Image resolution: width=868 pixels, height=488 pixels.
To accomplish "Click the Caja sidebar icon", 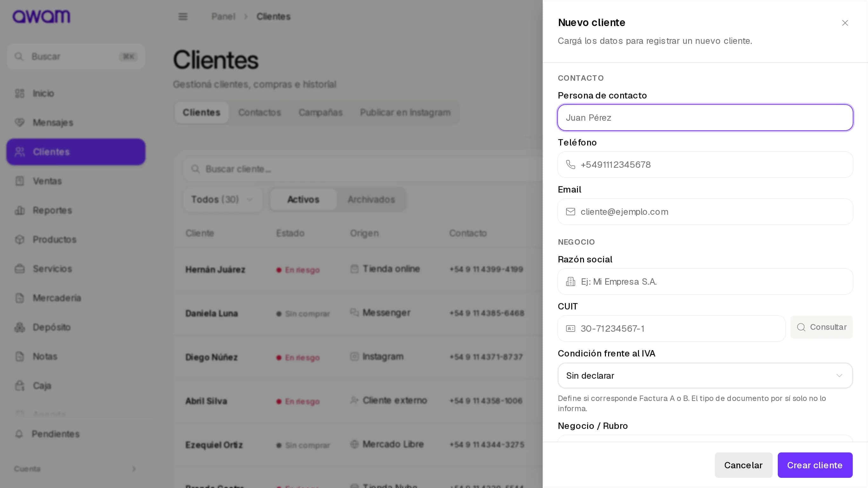I will (x=20, y=386).
